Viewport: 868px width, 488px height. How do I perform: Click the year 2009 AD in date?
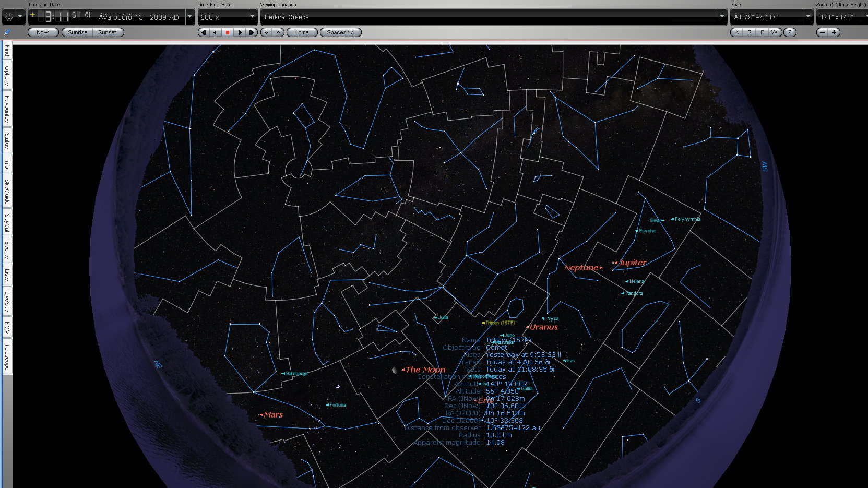[164, 17]
